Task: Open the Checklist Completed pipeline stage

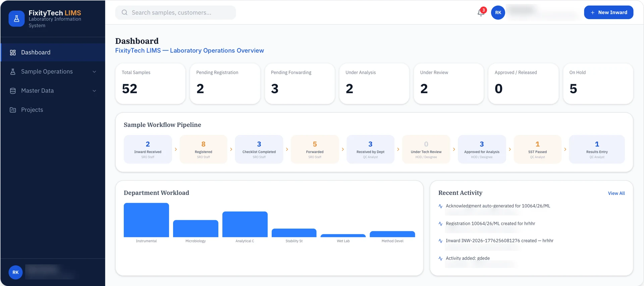Action: click(259, 149)
